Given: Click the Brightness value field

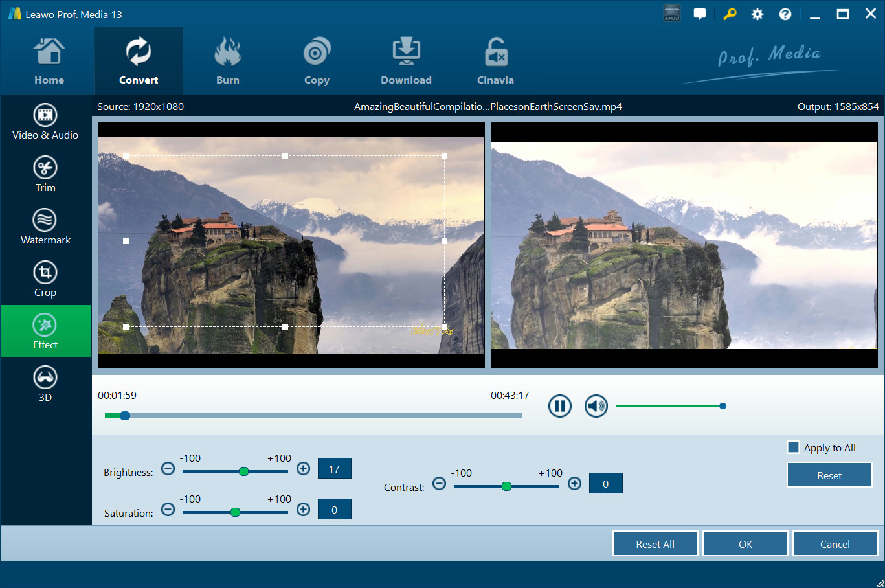Looking at the screenshot, I should 334,469.
